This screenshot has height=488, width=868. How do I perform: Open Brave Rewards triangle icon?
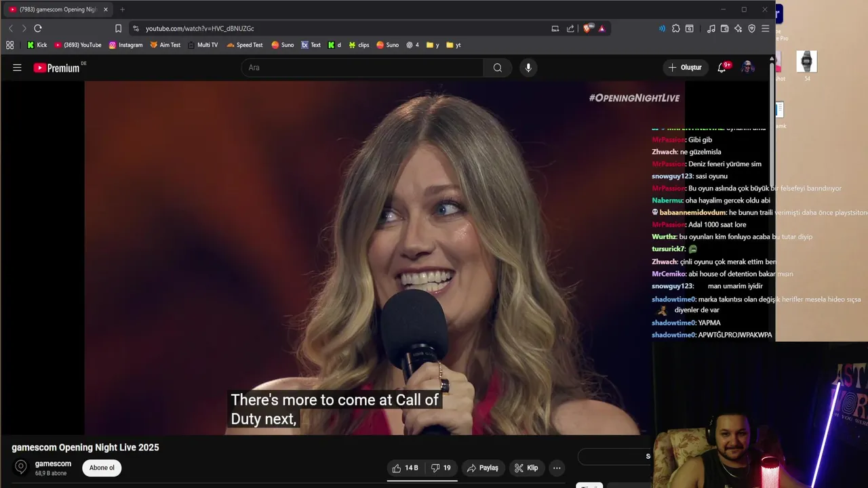pos(601,28)
